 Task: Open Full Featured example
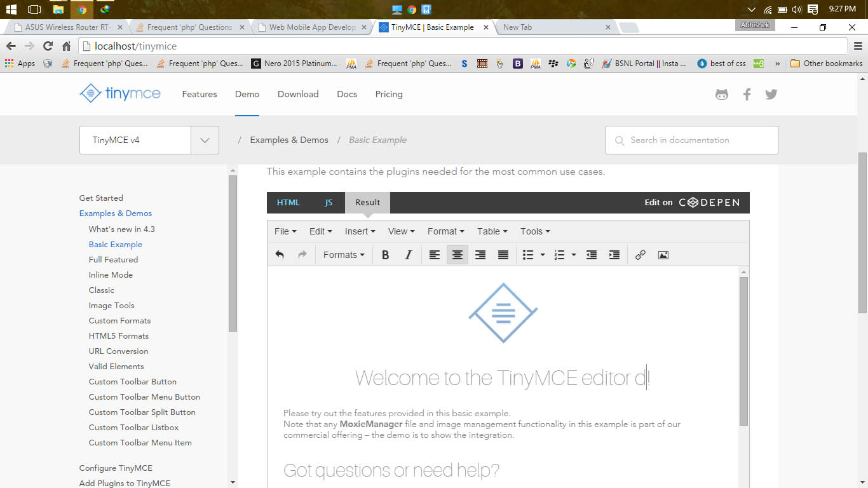tap(113, 259)
